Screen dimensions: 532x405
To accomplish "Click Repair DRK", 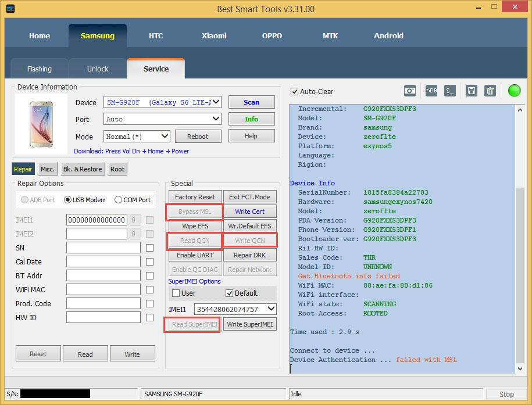I will [x=249, y=255].
